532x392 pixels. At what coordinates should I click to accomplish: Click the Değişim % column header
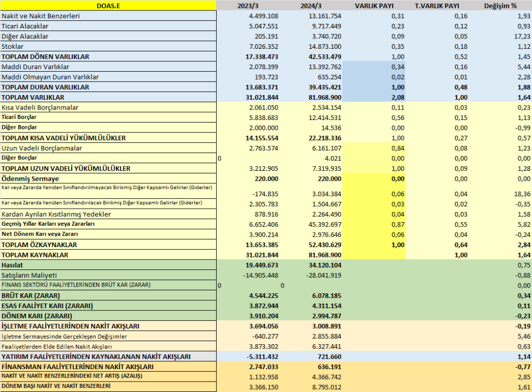[x=500, y=6]
